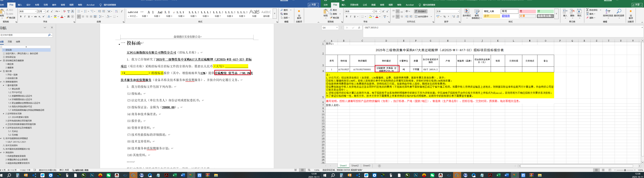The image size is (644, 178).
Task: Toggle Bold in the Excel ribbon
Action: pos(347,17)
